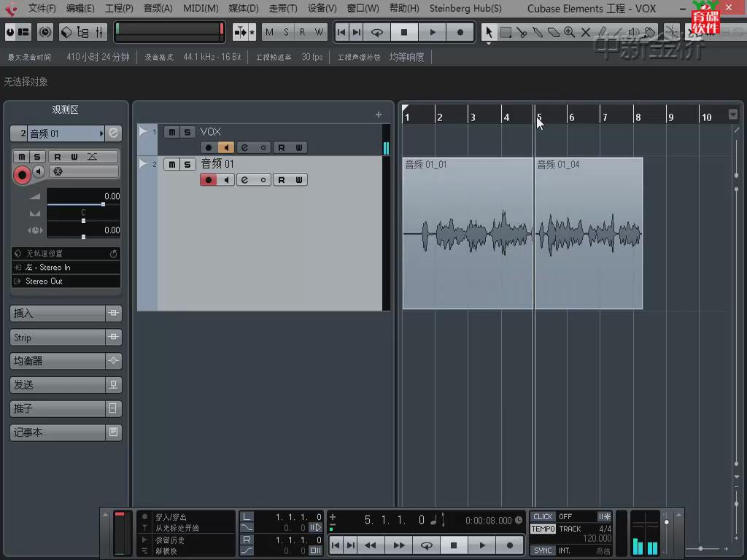The height and width of the screenshot is (560, 747).
Task: Mute the VOX track
Action: [172, 132]
